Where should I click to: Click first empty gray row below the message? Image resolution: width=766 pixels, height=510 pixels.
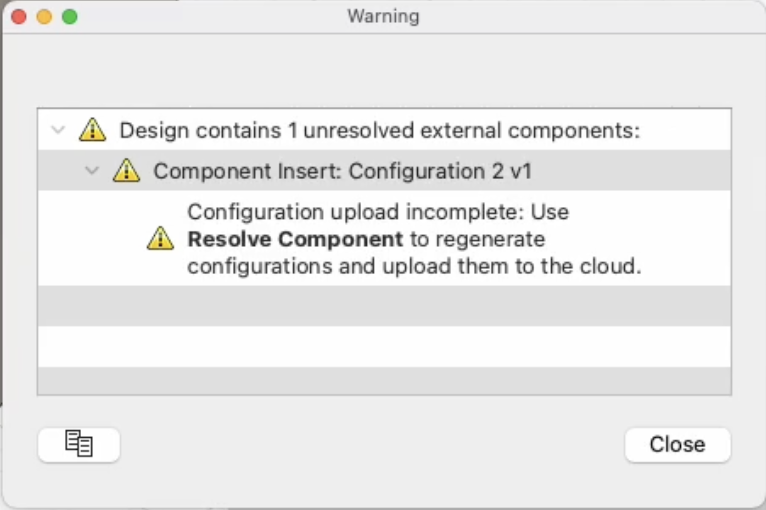[384, 306]
